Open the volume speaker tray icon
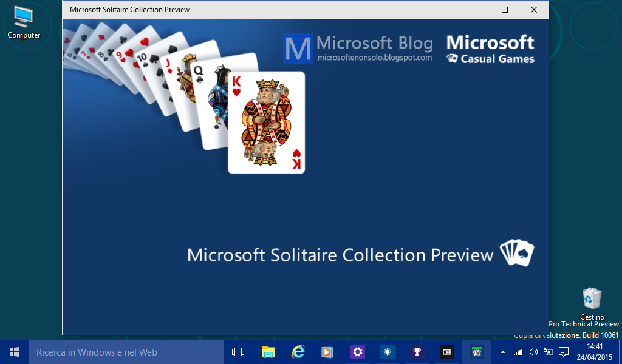This screenshot has width=622, height=364. click(533, 352)
